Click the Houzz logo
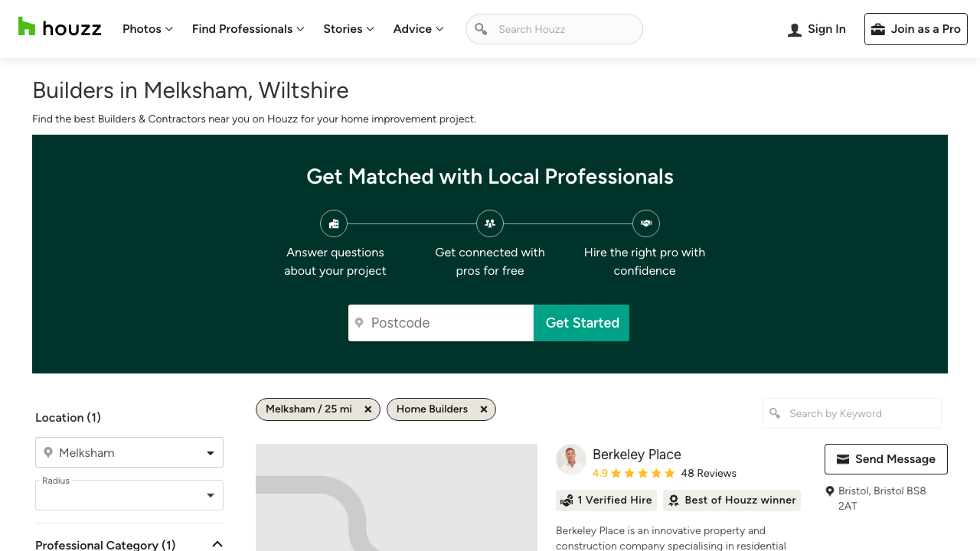The width and height of the screenshot is (980, 551). (x=60, y=28)
